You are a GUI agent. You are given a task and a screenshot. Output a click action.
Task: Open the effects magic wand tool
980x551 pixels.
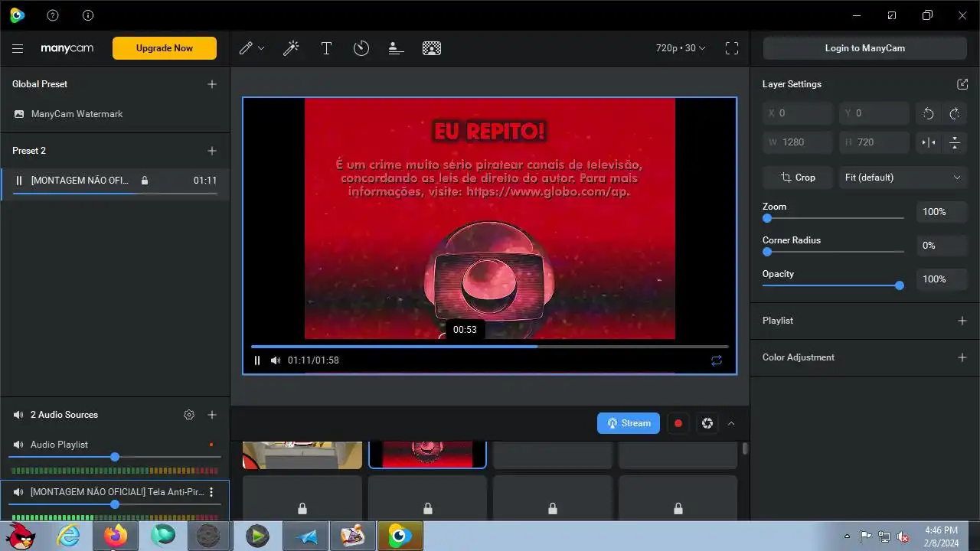[x=291, y=48]
